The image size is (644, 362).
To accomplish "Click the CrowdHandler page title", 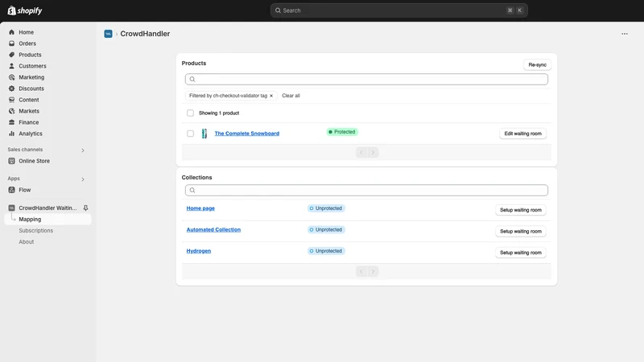I will [145, 34].
